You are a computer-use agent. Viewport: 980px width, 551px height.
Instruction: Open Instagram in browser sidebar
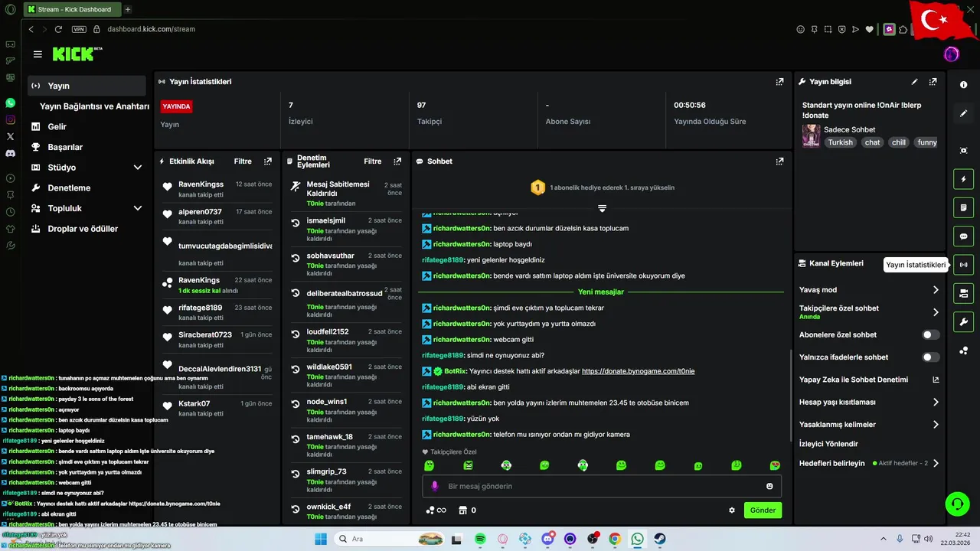tap(10, 119)
